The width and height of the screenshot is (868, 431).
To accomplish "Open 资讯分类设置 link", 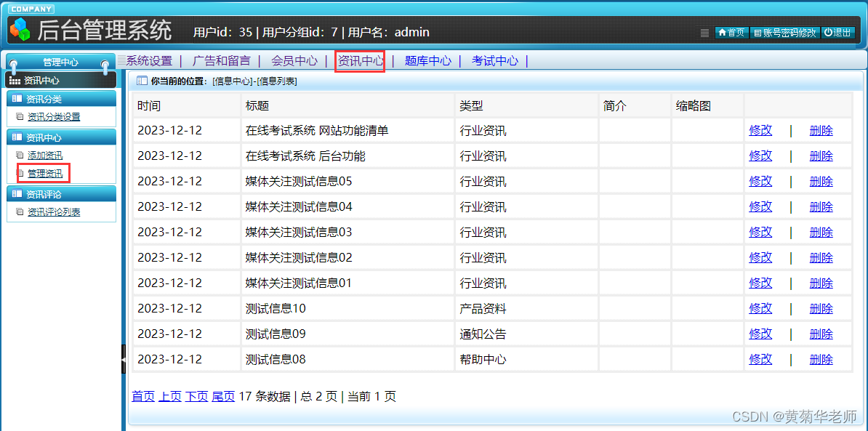I will point(54,117).
